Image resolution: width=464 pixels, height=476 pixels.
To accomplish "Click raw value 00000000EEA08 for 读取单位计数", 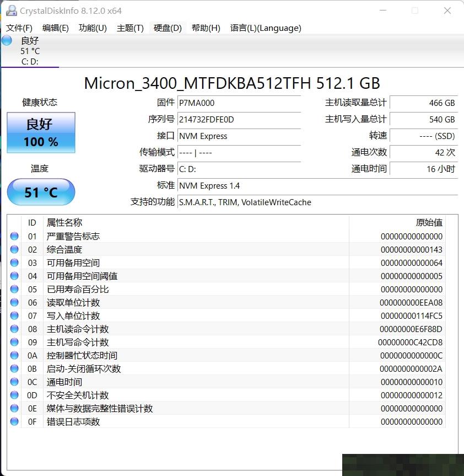I will coord(411,303).
